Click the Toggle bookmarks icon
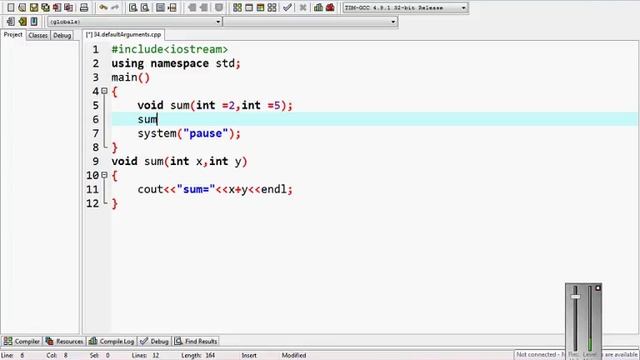Viewport: 640px width, 360px height. click(22, 21)
